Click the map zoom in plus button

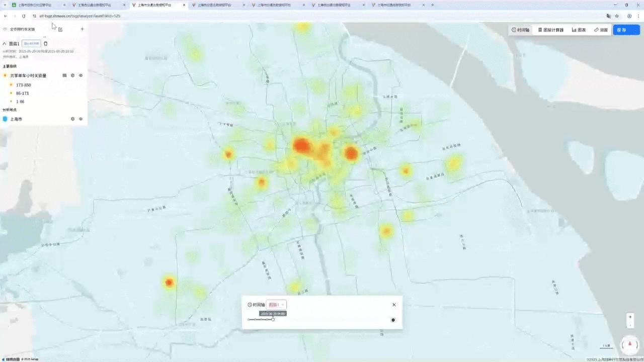[x=630, y=317]
